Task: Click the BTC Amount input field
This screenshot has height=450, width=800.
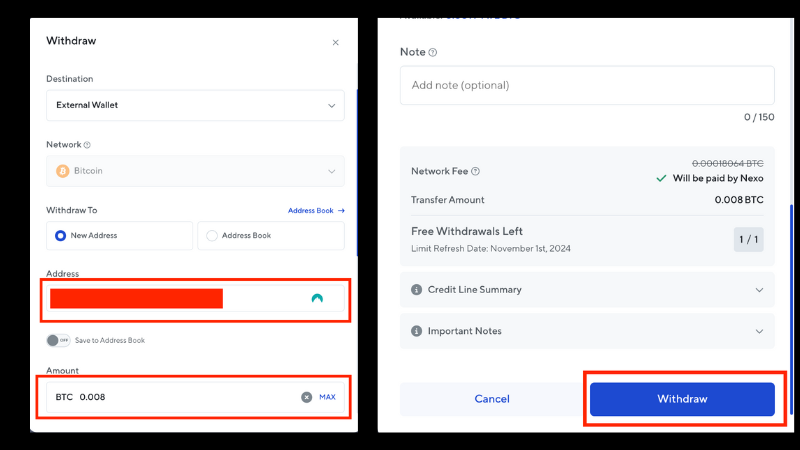Action: 195,397
